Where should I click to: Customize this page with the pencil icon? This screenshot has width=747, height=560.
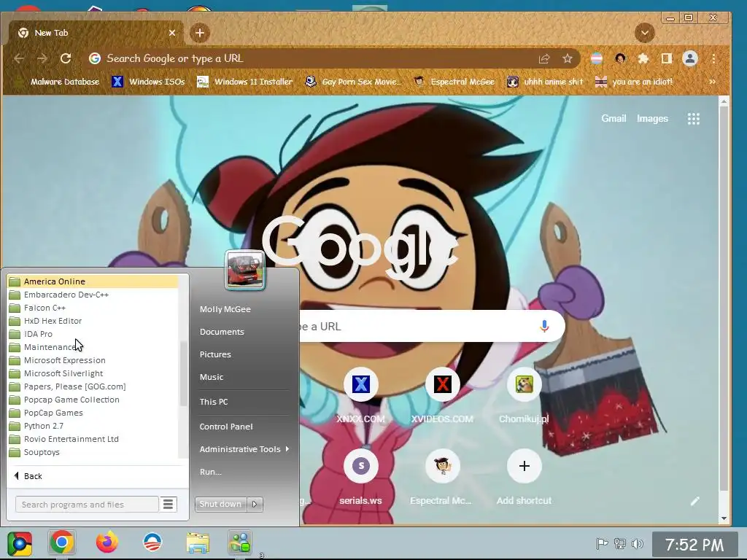695,501
